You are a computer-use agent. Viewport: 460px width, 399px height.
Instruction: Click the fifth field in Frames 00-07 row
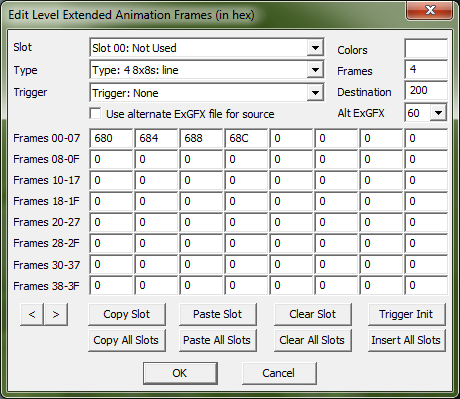click(x=291, y=138)
